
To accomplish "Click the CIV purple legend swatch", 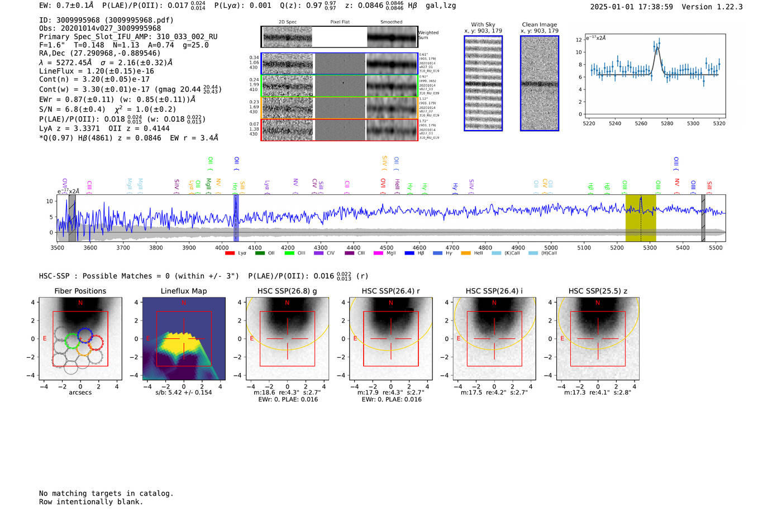I will point(319,253).
